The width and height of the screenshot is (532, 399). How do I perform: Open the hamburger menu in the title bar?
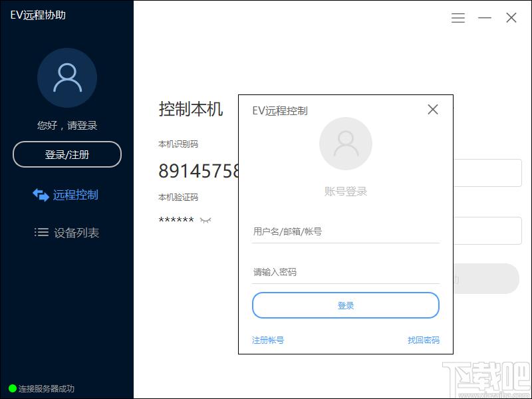(458, 18)
